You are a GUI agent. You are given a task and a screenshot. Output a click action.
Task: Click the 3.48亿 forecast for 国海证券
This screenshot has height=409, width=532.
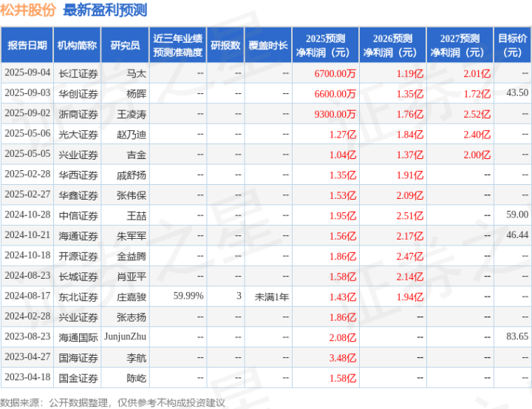343,358
